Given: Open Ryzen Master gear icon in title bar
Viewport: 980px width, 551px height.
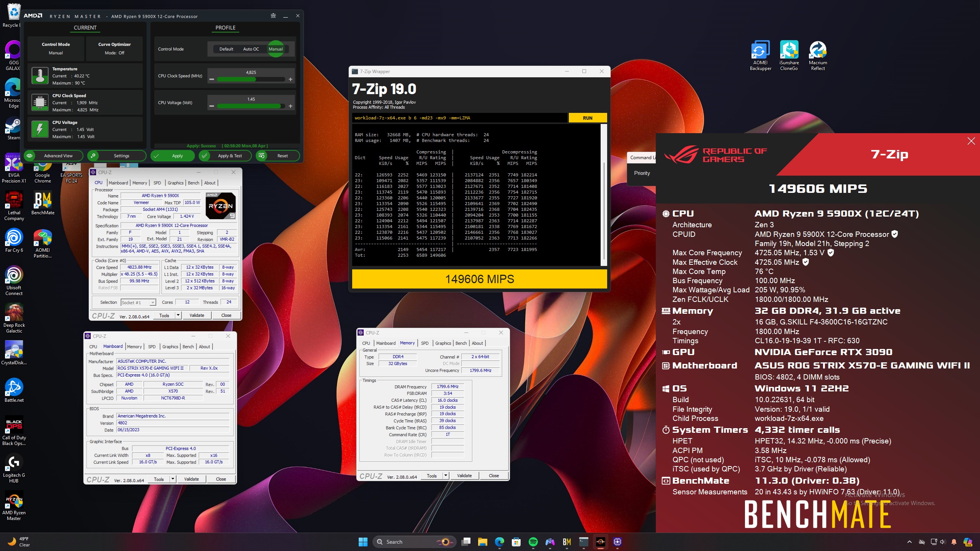Looking at the screenshot, I should 273,16.
